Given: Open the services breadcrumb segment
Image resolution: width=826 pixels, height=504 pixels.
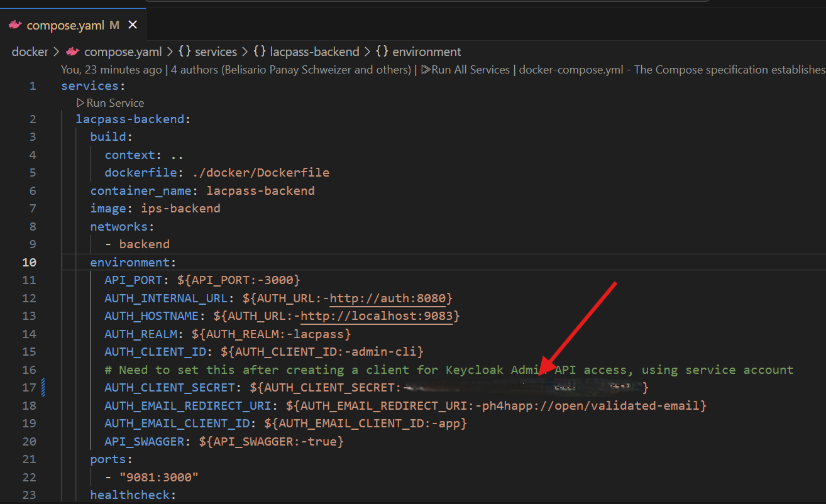Looking at the screenshot, I should [208, 52].
